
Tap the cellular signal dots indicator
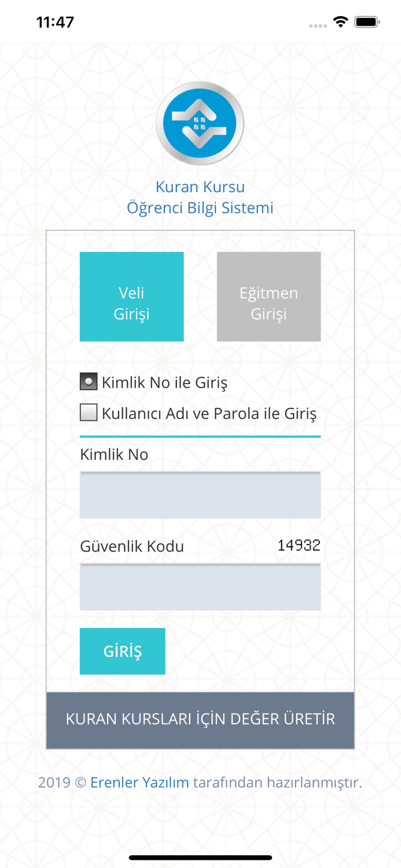click(x=318, y=24)
